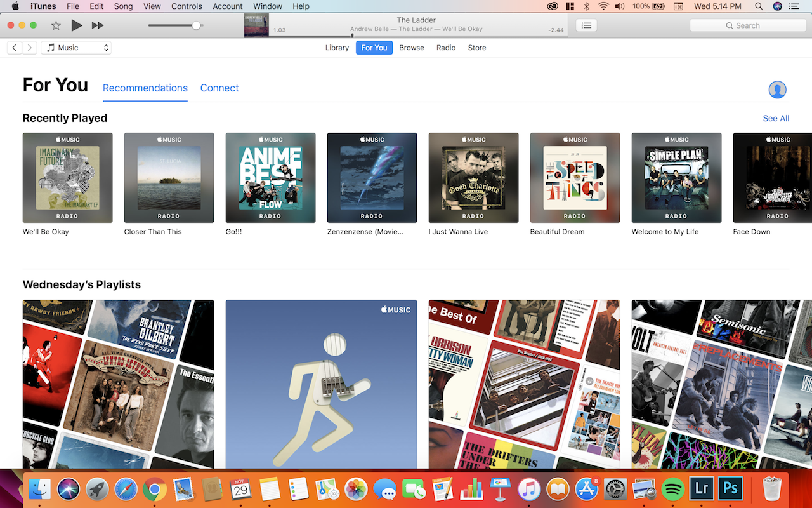Go forward with the right chevron
The height and width of the screenshot is (508, 812).
click(x=30, y=48)
